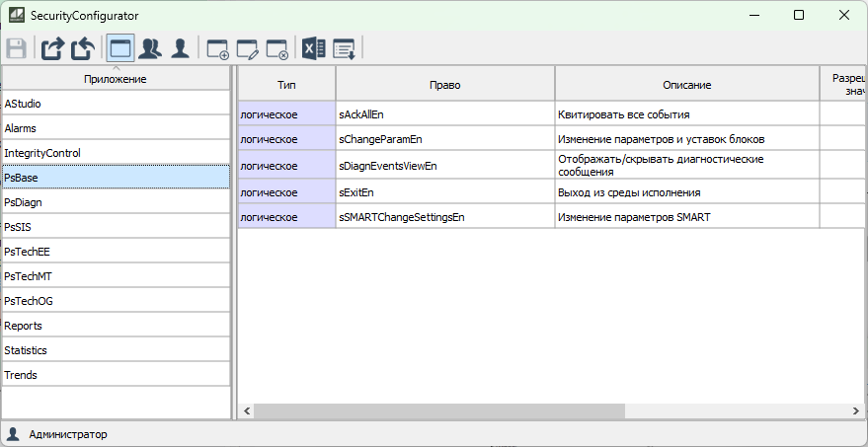The image size is (868, 447).
Task: Select the sChangeParamEn right cell
Action: pos(444,139)
